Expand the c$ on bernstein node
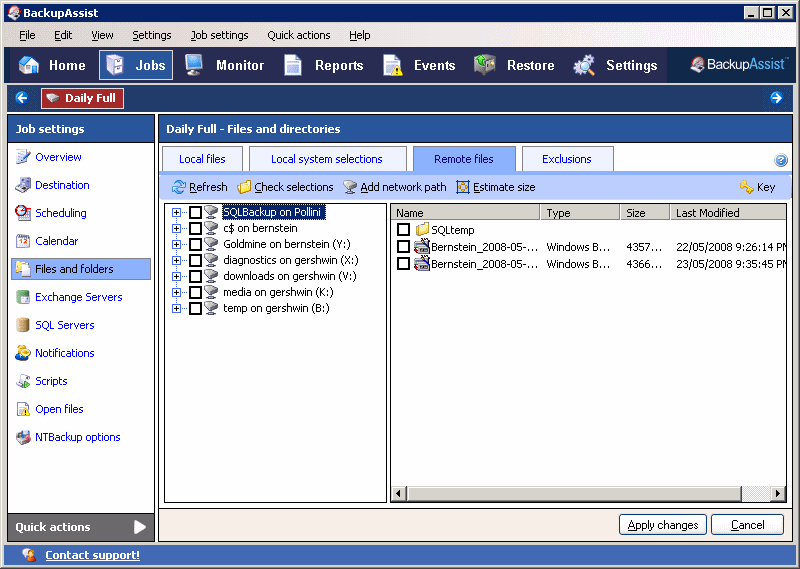The image size is (800, 569). (x=177, y=228)
